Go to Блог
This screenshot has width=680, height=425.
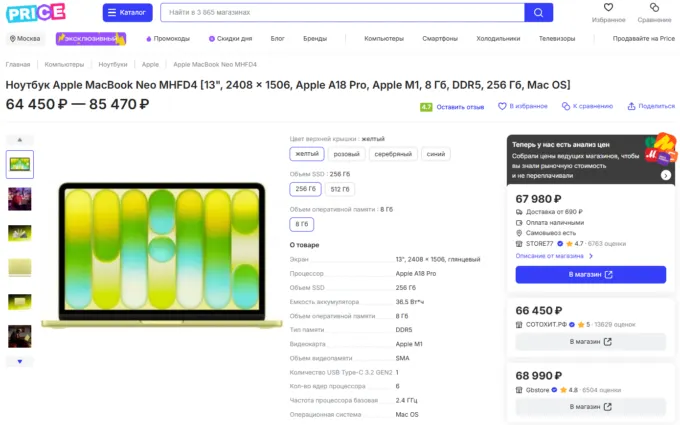click(278, 39)
